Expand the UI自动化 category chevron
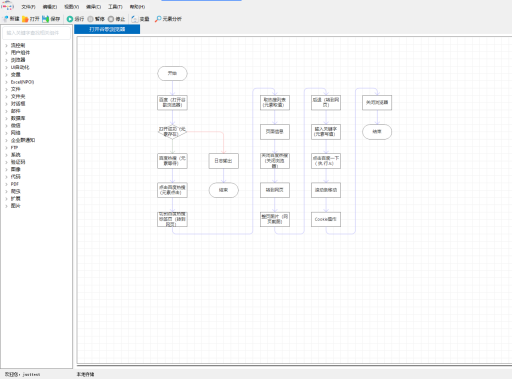Viewport: 512px width, 379px height. (x=6, y=67)
